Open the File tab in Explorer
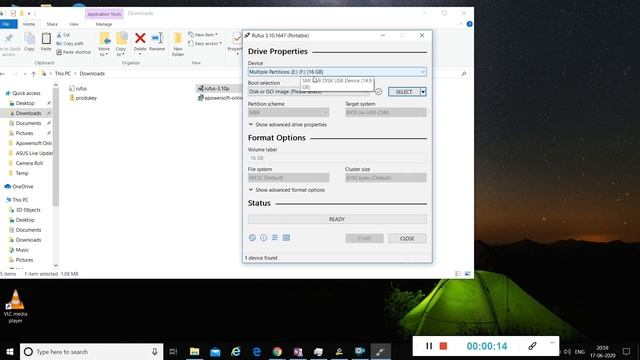The image size is (640, 360). point(7,24)
